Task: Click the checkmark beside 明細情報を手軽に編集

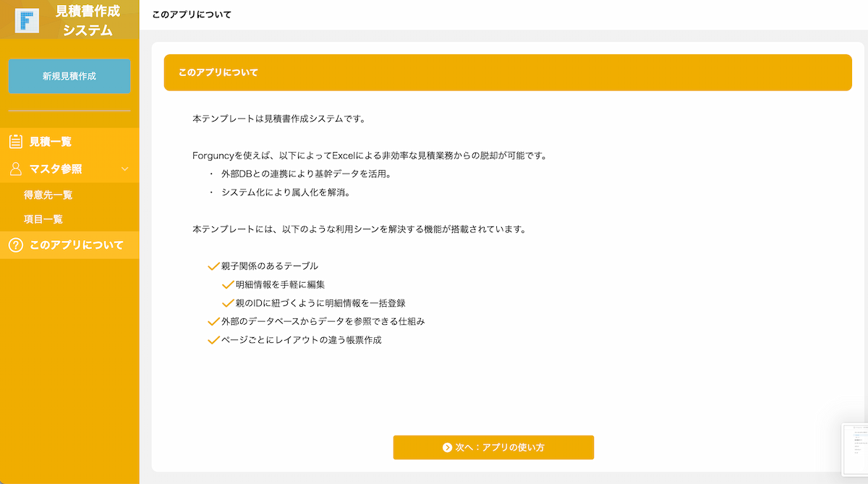Action: click(228, 285)
